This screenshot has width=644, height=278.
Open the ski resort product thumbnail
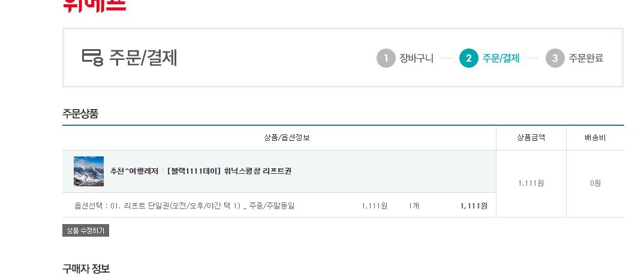(x=89, y=171)
